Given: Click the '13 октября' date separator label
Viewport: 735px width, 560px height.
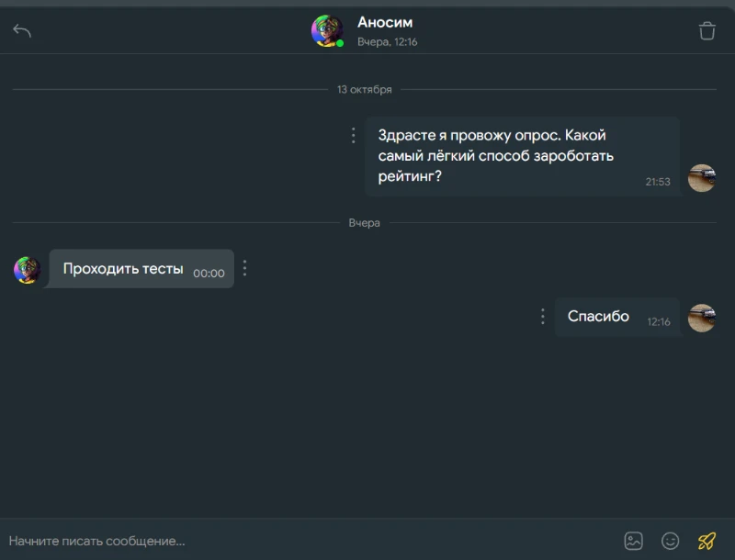Looking at the screenshot, I should 364,89.
